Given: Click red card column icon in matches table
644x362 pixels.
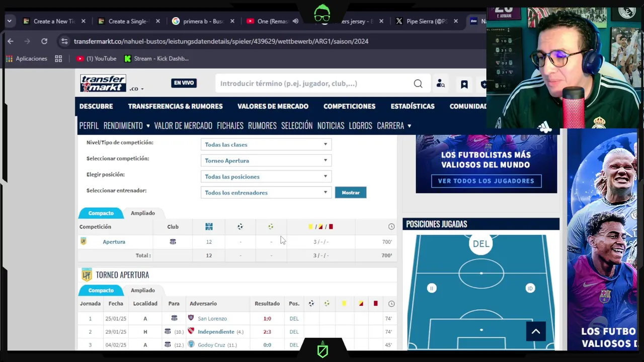Looking at the screenshot, I should click(x=375, y=304).
